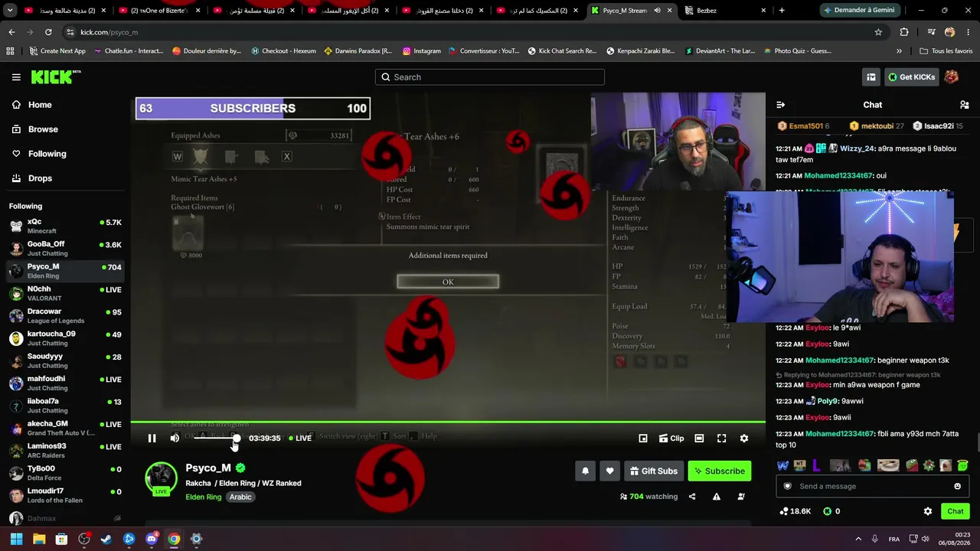The width and height of the screenshot is (980, 551).
Task: Open picture-in-picture mini player
Action: 643,439
